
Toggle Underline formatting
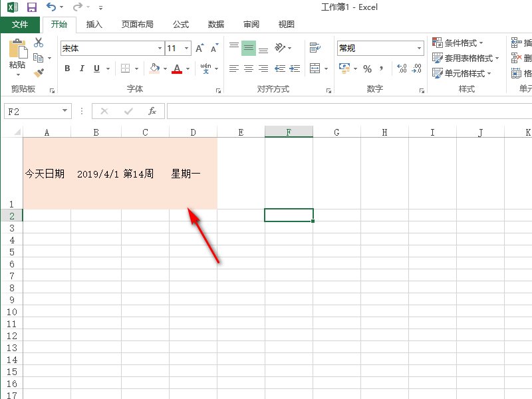coord(95,68)
